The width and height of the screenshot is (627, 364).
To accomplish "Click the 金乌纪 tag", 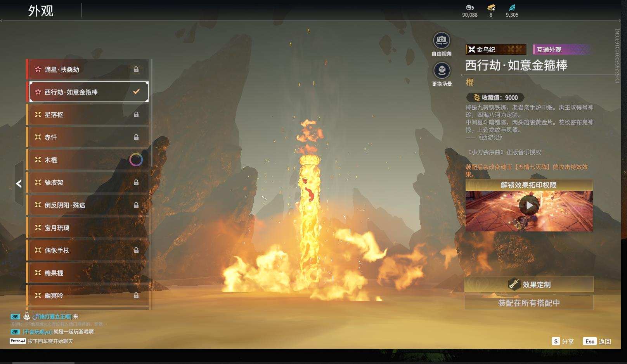I will click(x=496, y=49).
